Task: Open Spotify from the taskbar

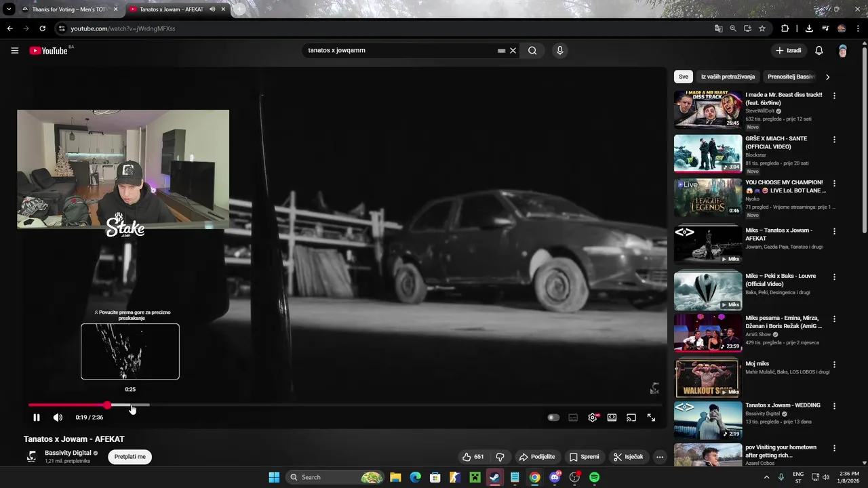Action: pyautogui.click(x=594, y=477)
